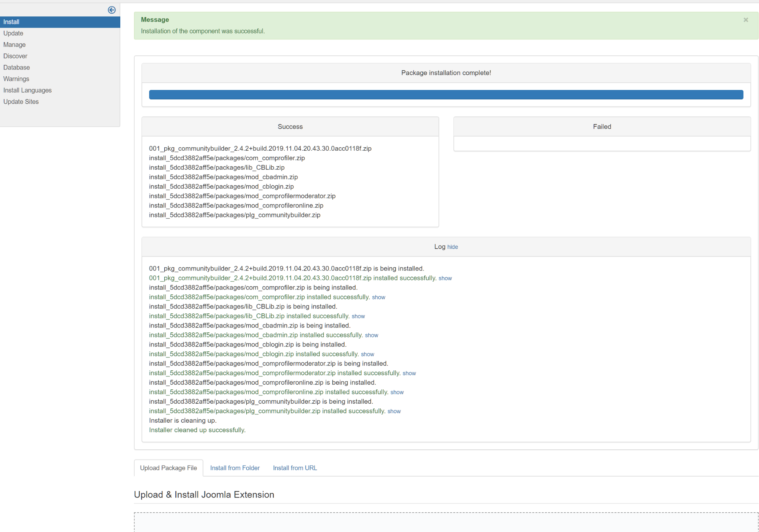Click 'Installation of the component was successful.' text
The width and height of the screenshot is (759, 532).
(x=203, y=31)
